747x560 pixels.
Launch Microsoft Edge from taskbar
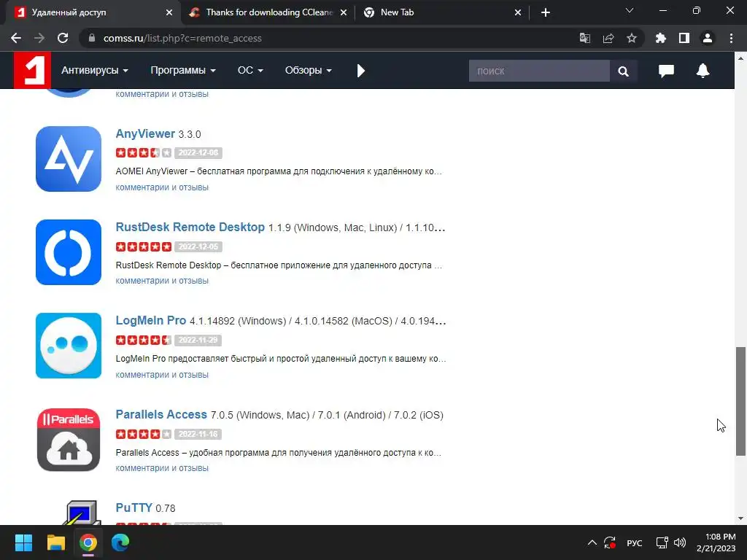coord(120,542)
